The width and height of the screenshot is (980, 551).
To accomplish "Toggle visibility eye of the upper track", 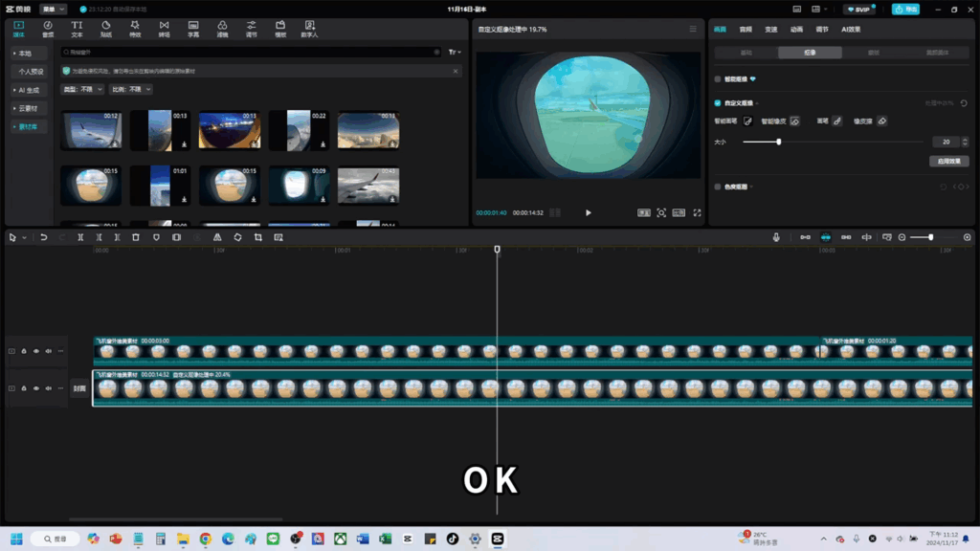I will point(36,351).
